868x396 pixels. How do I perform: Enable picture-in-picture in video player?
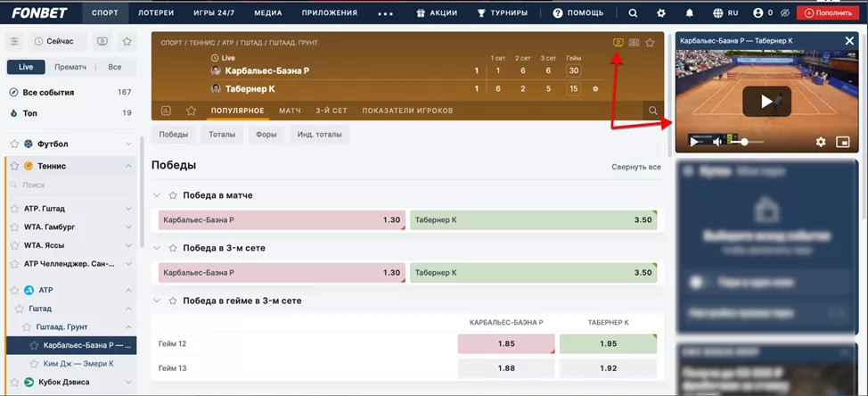click(x=842, y=142)
